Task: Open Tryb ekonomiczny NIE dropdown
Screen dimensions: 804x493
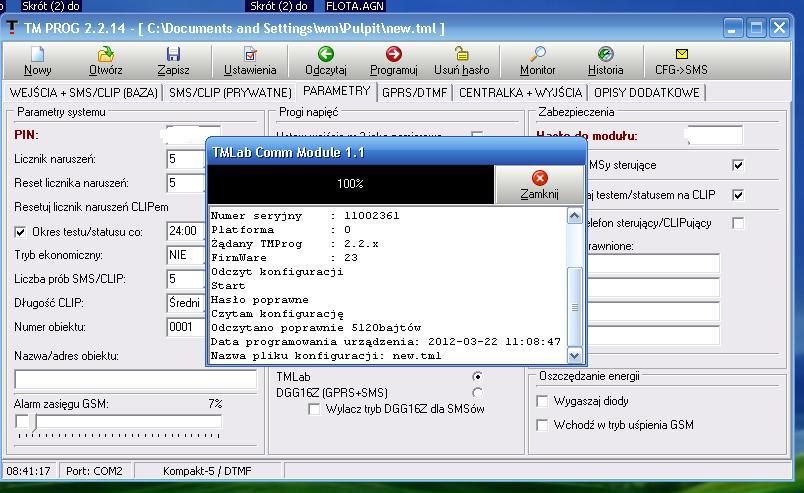Action: coord(186,255)
